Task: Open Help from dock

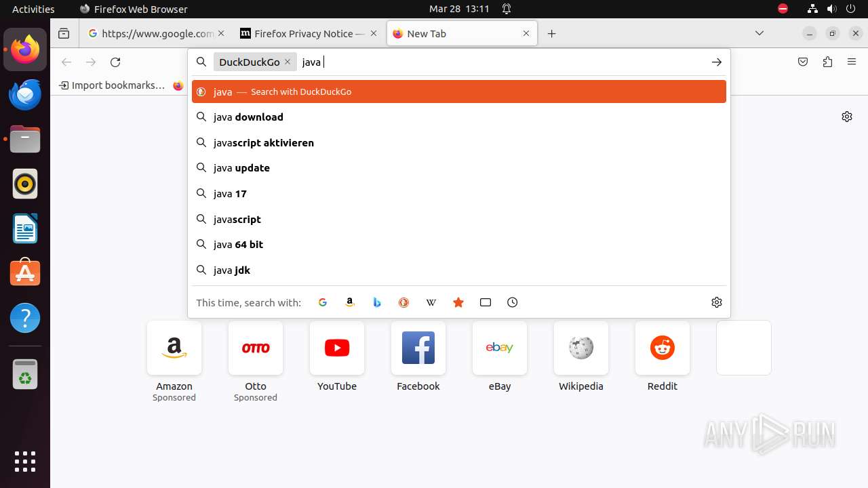Action: coord(25,318)
